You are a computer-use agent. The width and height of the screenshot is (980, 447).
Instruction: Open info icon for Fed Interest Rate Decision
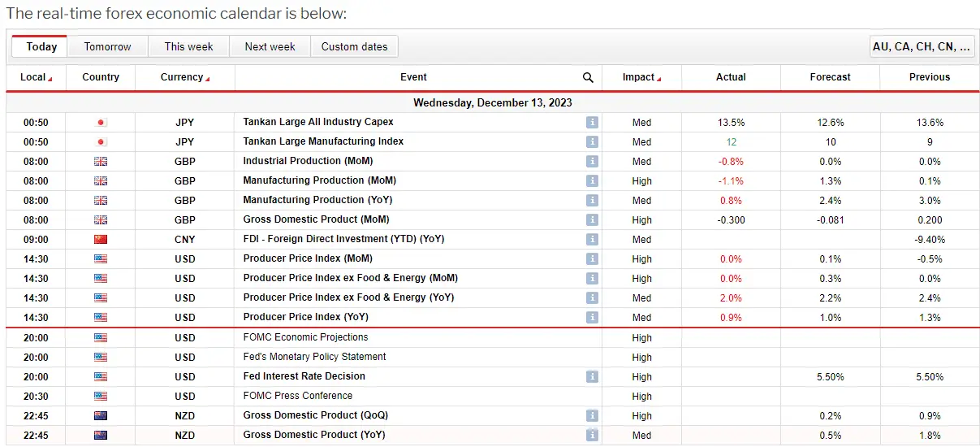592,376
